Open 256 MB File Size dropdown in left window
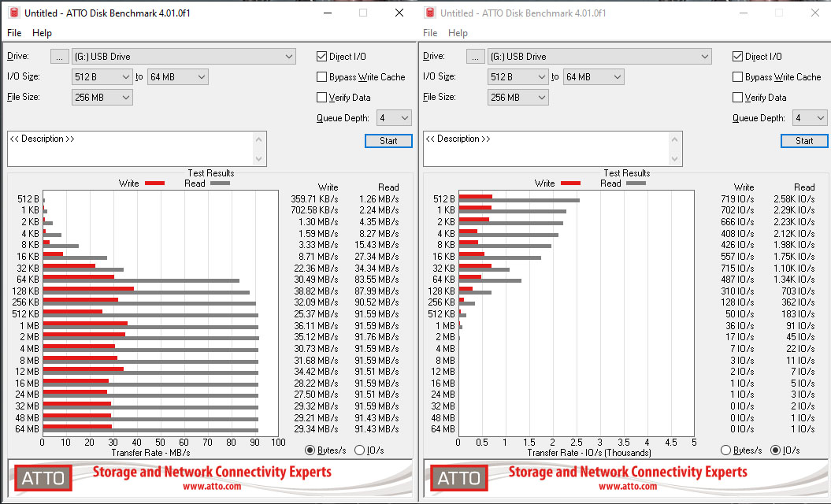831x504 pixels. coord(102,98)
